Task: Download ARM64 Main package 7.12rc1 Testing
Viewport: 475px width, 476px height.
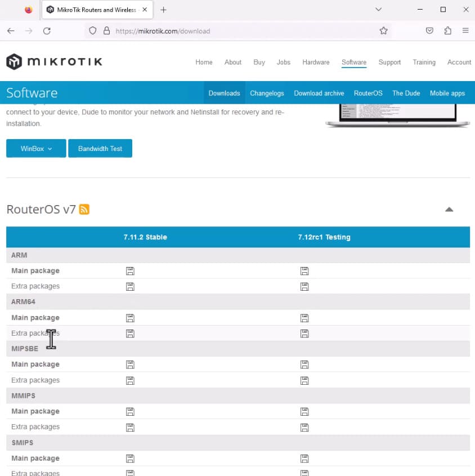Action: point(304,318)
